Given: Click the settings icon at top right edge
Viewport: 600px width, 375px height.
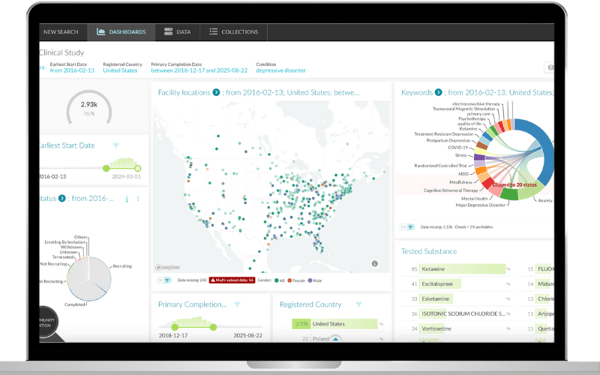Looking at the screenshot, I should point(550,68).
